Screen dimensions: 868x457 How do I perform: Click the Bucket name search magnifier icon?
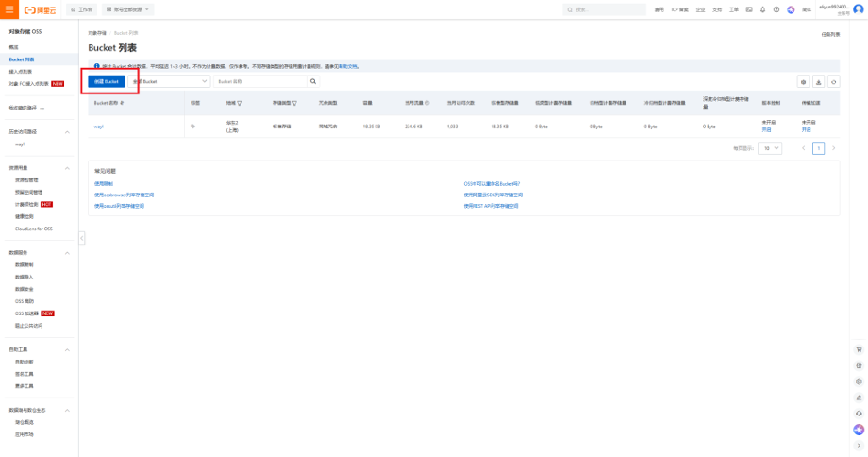(314, 82)
